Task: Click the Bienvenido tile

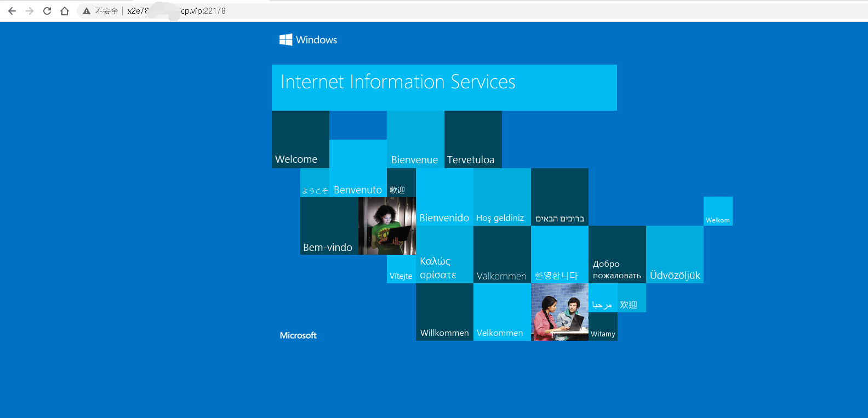Action: [x=444, y=197]
